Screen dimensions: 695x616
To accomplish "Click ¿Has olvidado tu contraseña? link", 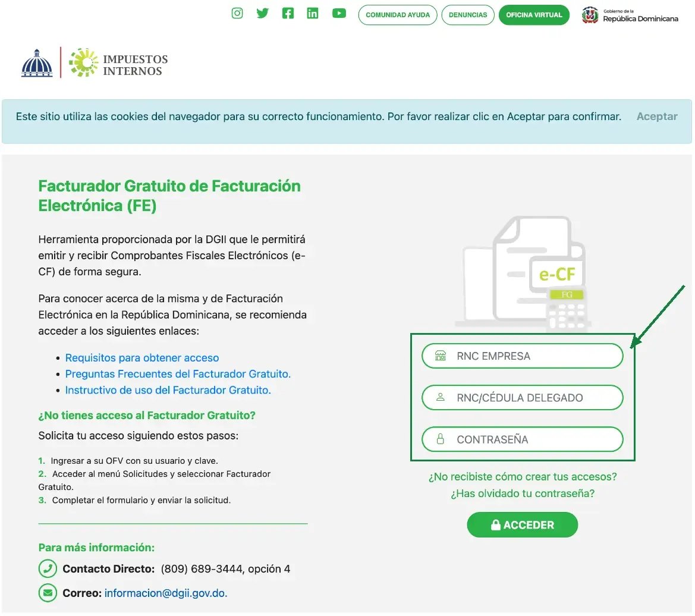I will 523,494.
